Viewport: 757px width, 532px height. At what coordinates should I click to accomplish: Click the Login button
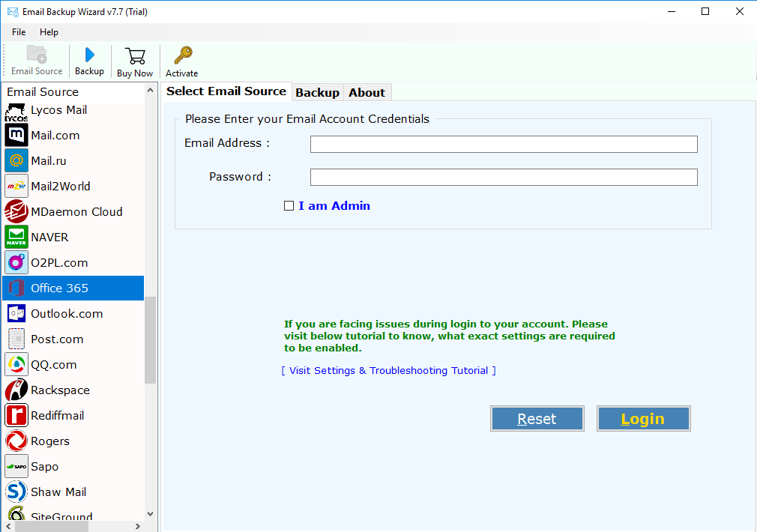tap(643, 419)
